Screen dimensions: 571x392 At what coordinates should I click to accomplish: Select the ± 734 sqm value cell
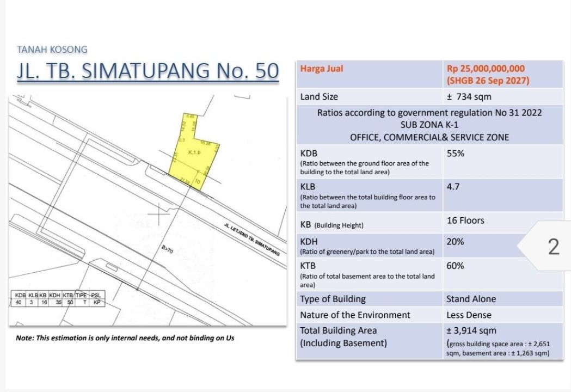(469, 97)
